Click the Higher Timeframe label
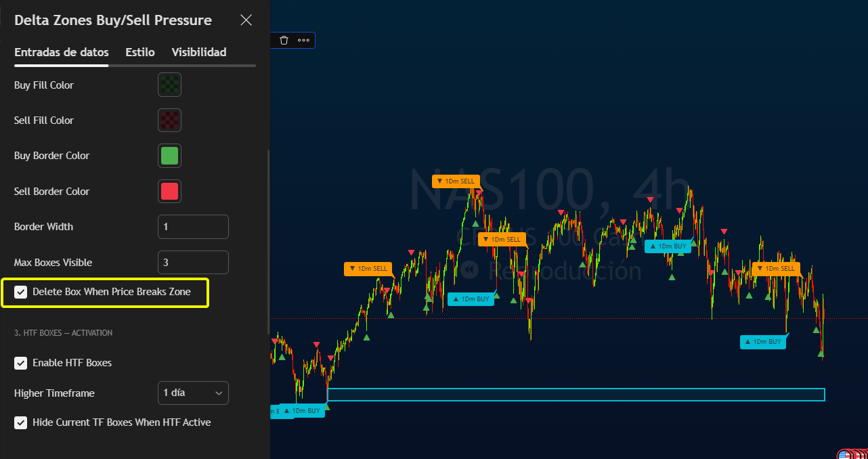This screenshot has width=868, height=459. (55, 393)
